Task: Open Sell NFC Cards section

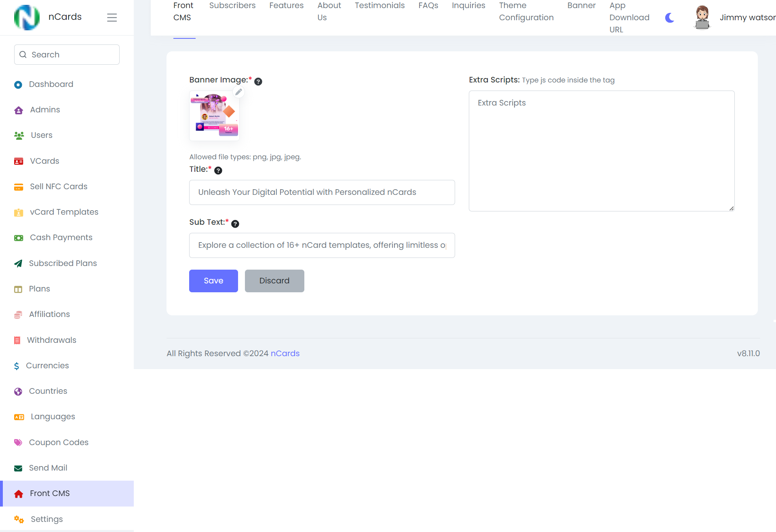Action: [x=59, y=186]
